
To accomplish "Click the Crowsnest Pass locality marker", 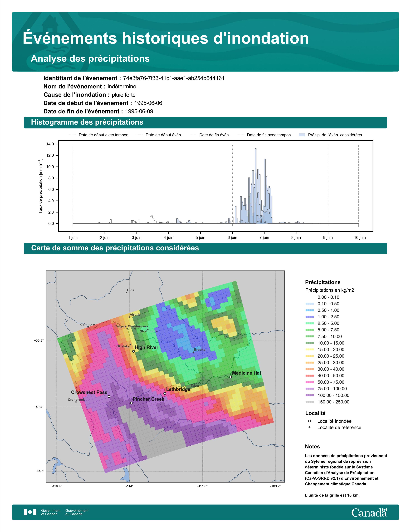I will (109, 397).
